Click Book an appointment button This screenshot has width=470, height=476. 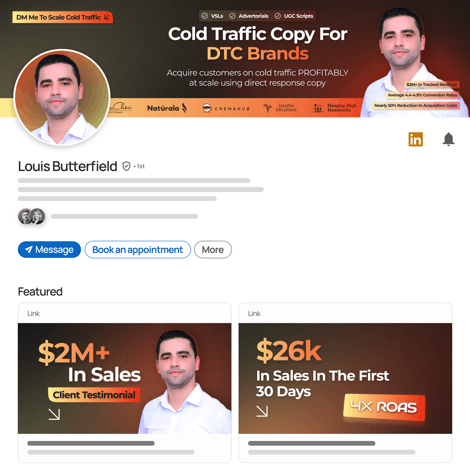click(138, 250)
